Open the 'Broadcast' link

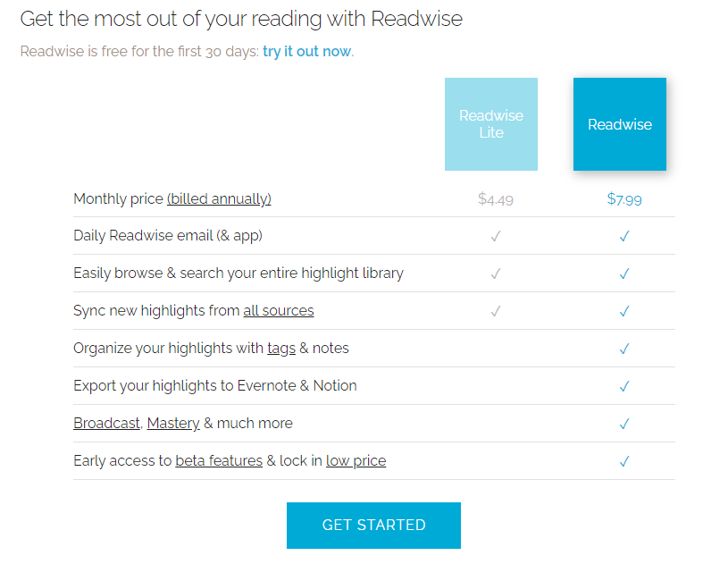pos(107,424)
